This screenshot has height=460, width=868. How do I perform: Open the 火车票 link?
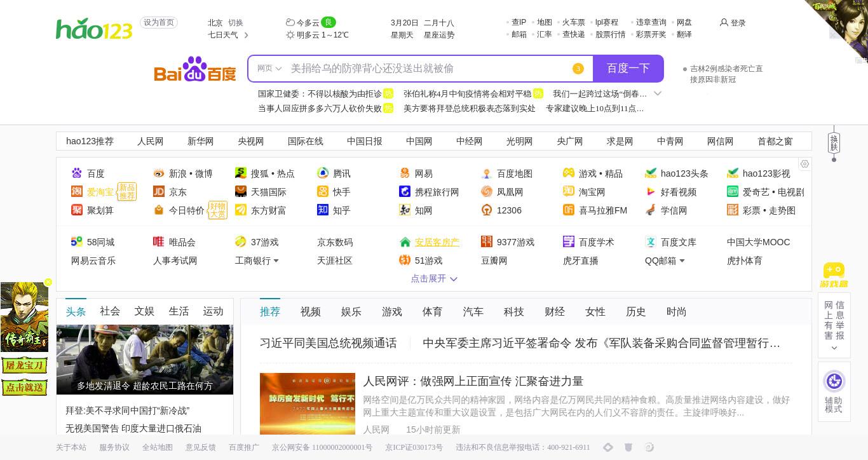tap(574, 22)
